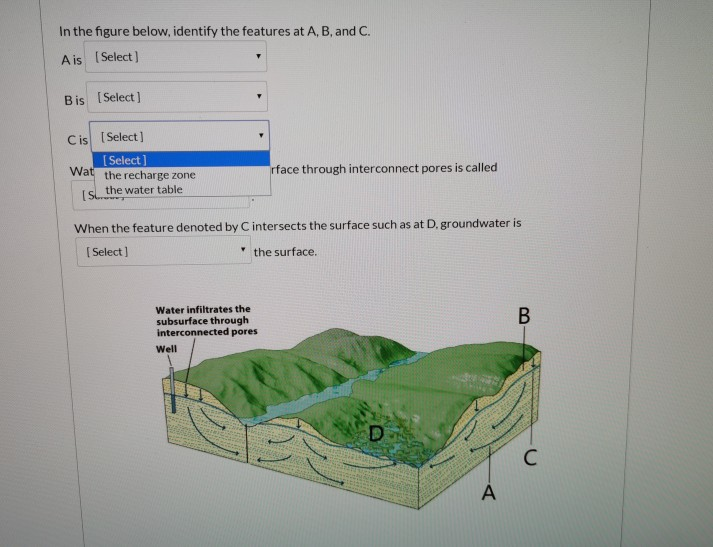Choose 'the recharge zone' option
Image resolution: width=713 pixels, height=547 pixels.
150,175
